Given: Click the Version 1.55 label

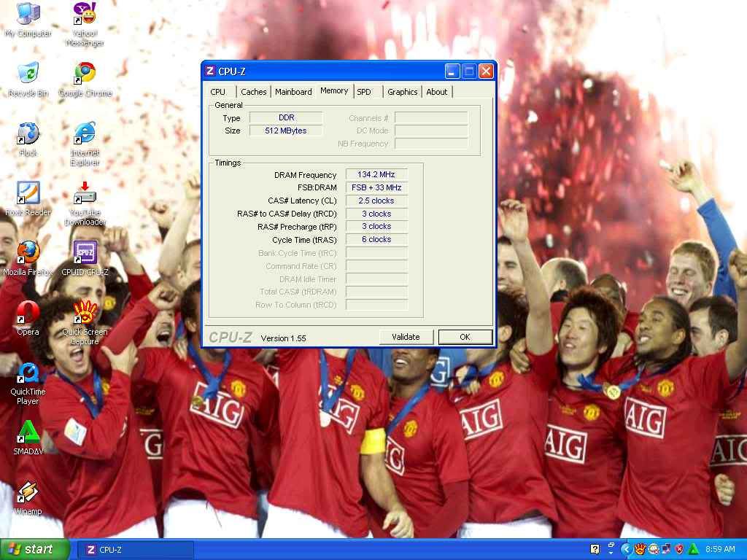Looking at the screenshot, I should (284, 338).
